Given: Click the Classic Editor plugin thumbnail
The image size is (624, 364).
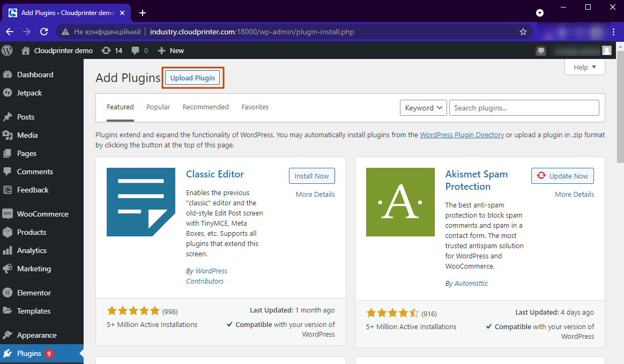Looking at the screenshot, I should pyautogui.click(x=141, y=202).
